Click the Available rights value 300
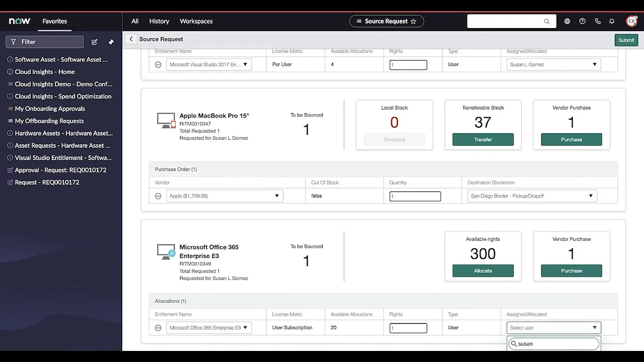644x362 pixels. pos(483,254)
